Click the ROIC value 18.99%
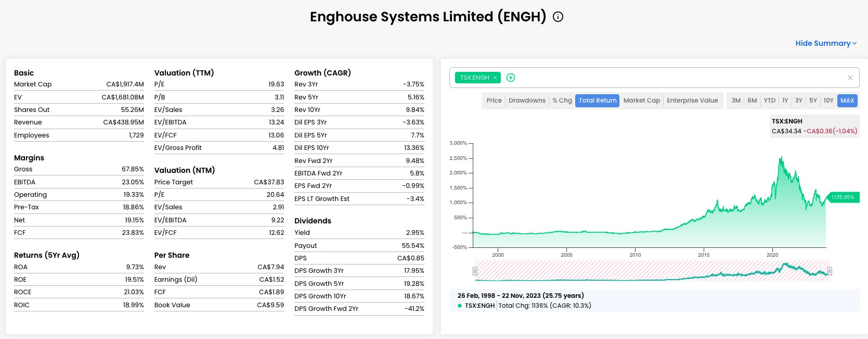Viewport: 868px width, 339px height. tap(133, 305)
